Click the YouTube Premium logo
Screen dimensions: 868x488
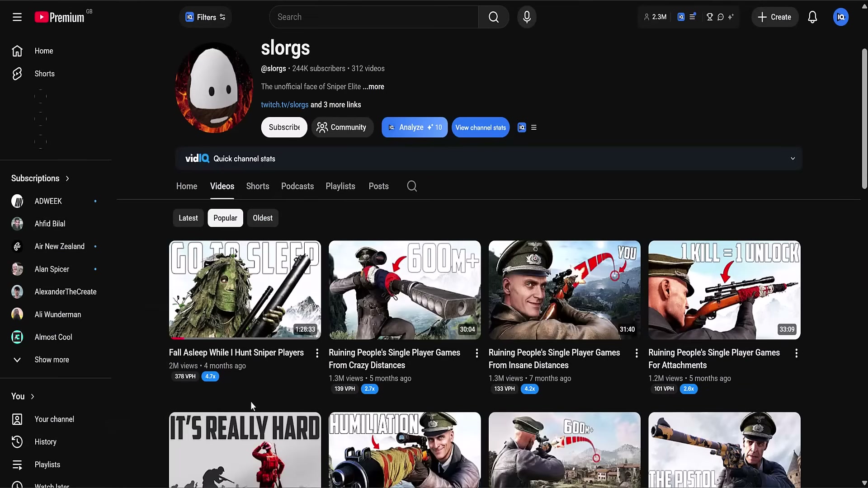pos(59,17)
